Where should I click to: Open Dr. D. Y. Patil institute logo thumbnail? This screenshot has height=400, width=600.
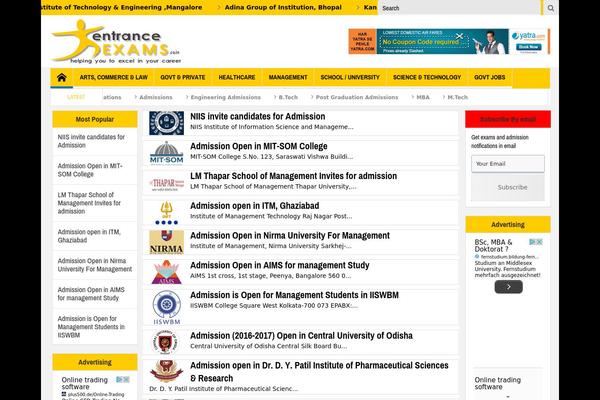(166, 371)
